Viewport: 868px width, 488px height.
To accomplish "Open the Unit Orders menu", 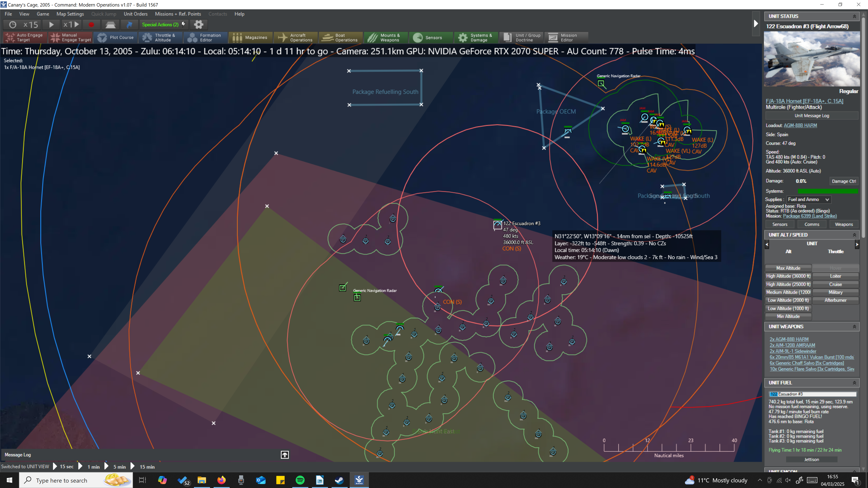I will [x=135, y=14].
